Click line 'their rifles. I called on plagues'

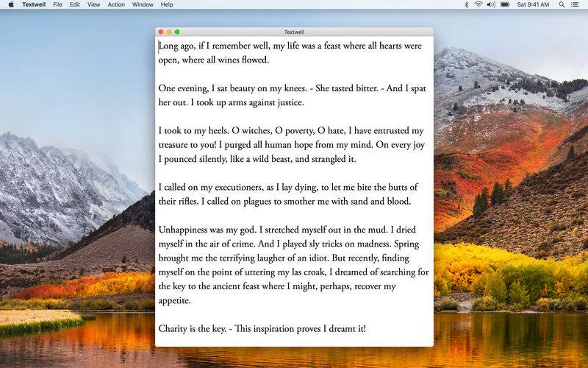284,202
